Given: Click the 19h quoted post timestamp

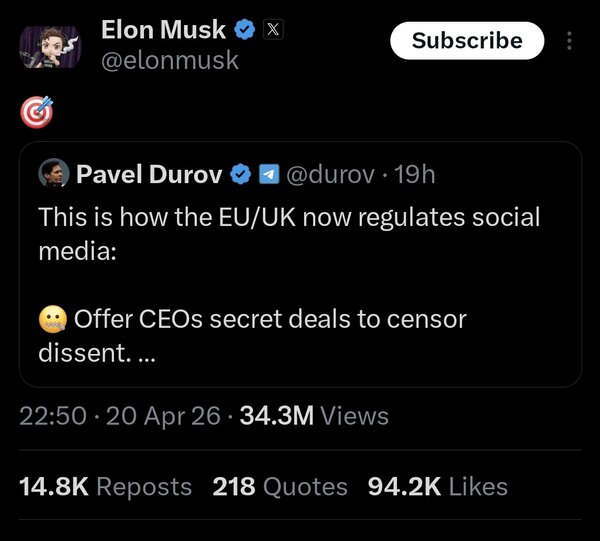Looking at the screenshot, I should pyautogui.click(x=415, y=175).
